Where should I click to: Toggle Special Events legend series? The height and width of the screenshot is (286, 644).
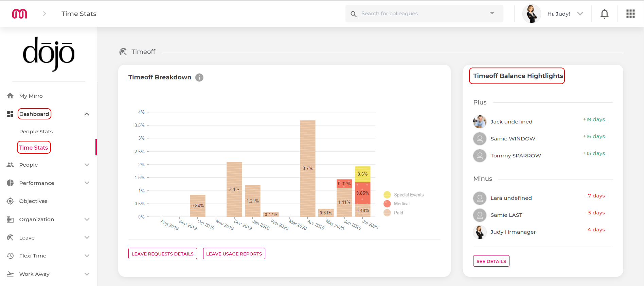point(404,195)
